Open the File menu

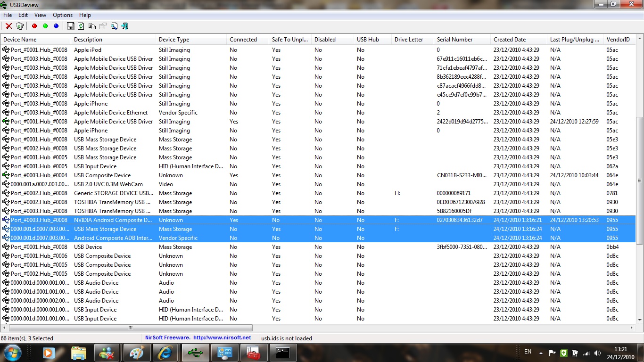pos(8,15)
